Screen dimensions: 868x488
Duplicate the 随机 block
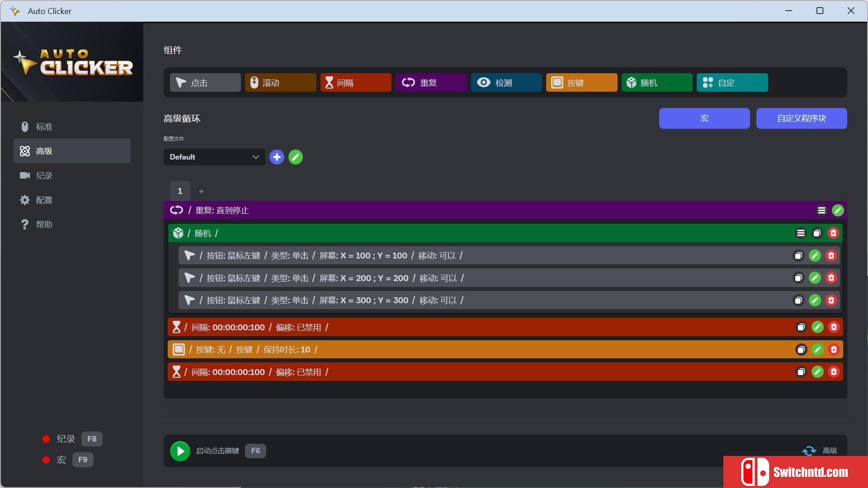point(817,233)
